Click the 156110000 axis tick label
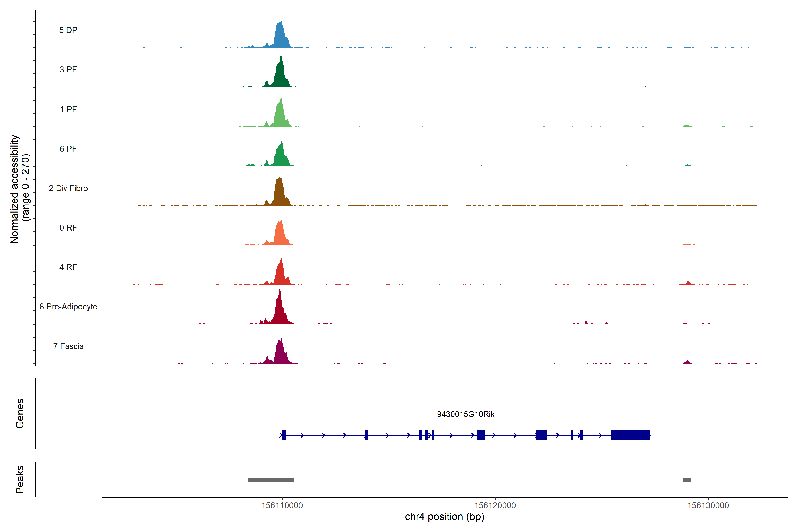 [x=282, y=506]
